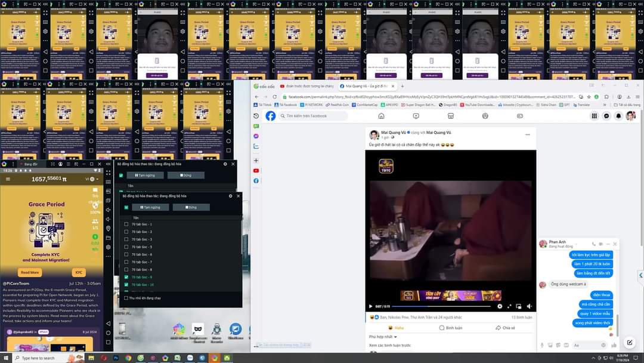Open 'Phù hợp nhất' comment sort dropdown
644x363 pixels.
point(383,337)
